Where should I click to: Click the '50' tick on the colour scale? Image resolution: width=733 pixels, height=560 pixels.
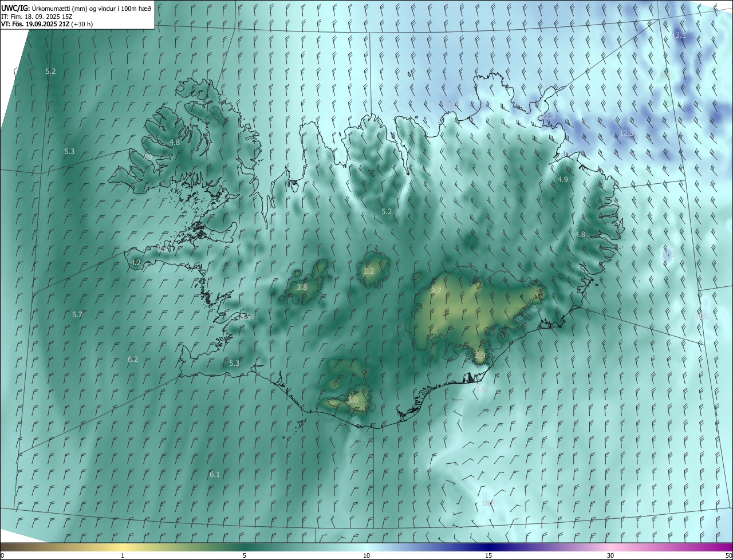tap(728, 555)
